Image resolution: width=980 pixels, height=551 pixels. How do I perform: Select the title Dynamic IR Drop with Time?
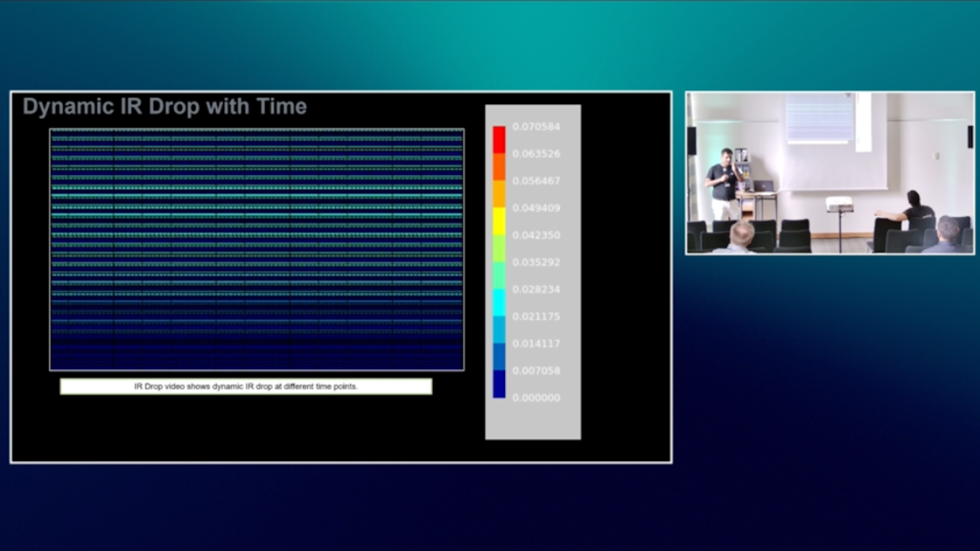coord(164,107)
